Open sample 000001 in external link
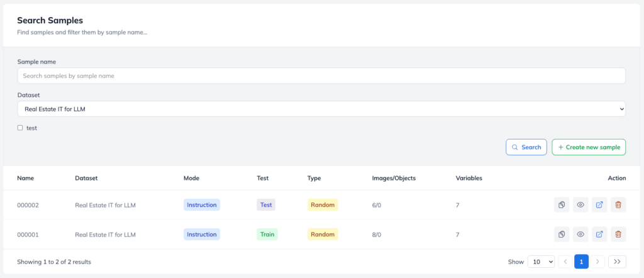 599,234
